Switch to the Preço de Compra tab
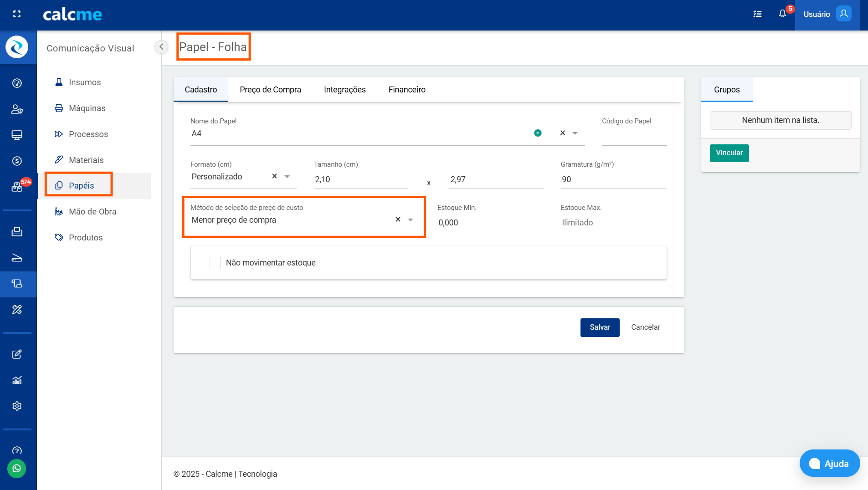Viewport: 868px width, 490px height. (x=270, y=90)
